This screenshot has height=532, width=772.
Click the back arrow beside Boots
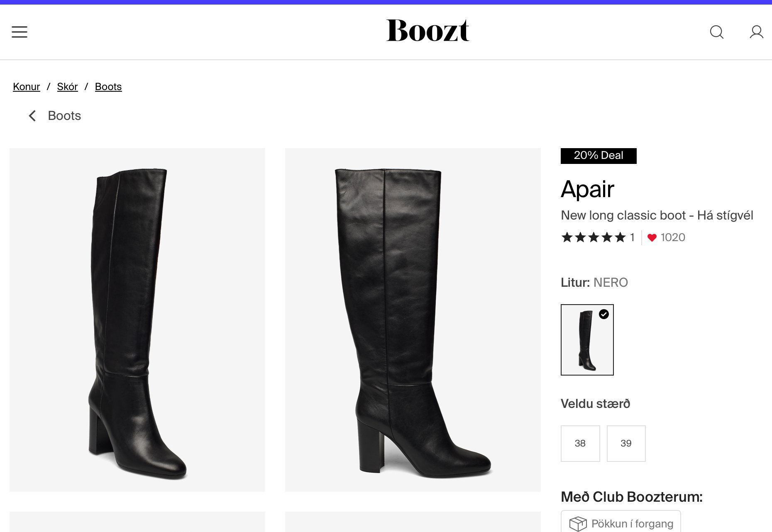click(x=32, y=116)
